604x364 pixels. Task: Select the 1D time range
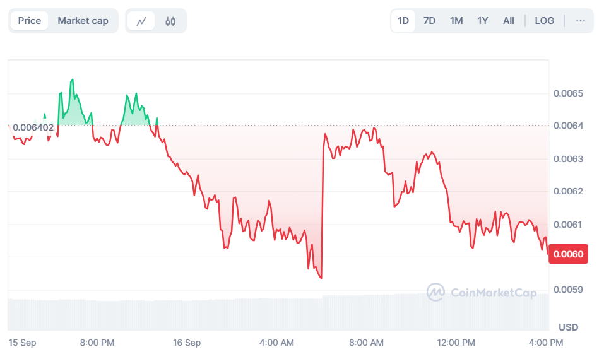[x=403, y=21]
